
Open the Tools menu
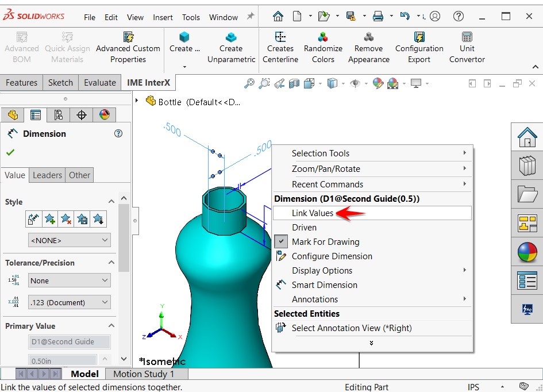(191, 17)
